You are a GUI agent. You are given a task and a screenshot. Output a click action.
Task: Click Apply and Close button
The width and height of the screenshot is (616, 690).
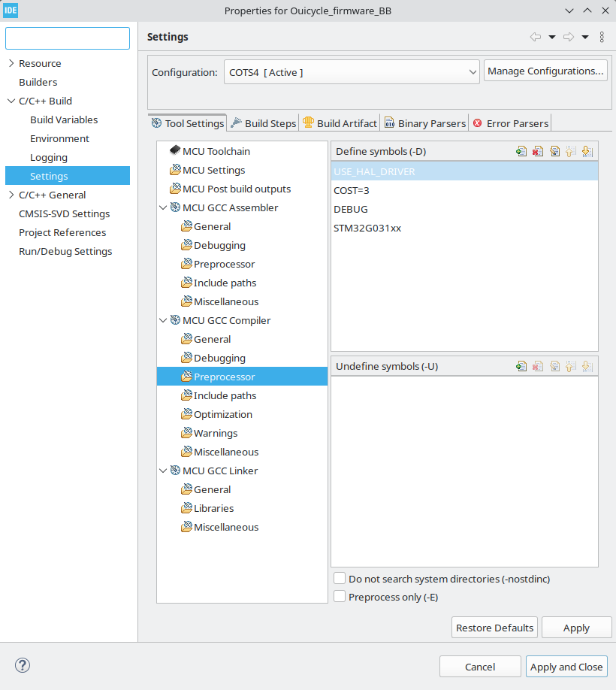(566, 667)
